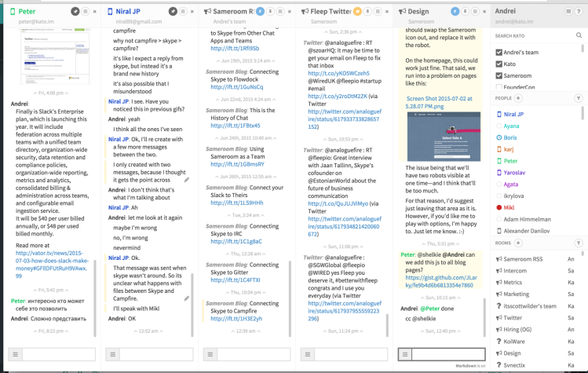588x373 pixels.
Task: Open link ift.tt/1LS9HHh about Slack
Action: pos(236,203)
